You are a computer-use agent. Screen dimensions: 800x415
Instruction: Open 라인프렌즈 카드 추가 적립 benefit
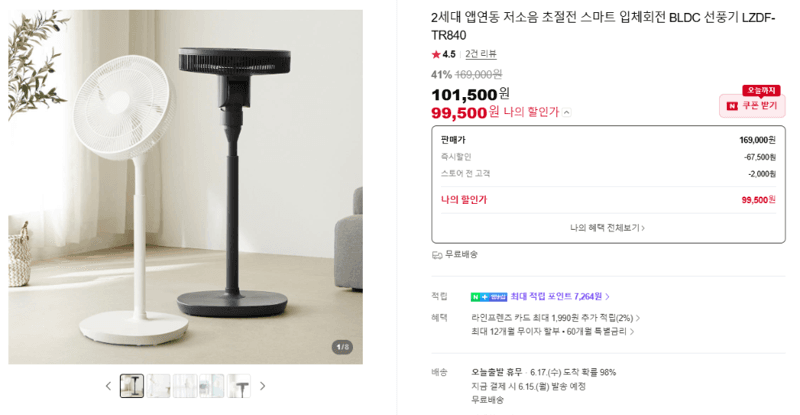click(555, 318)
